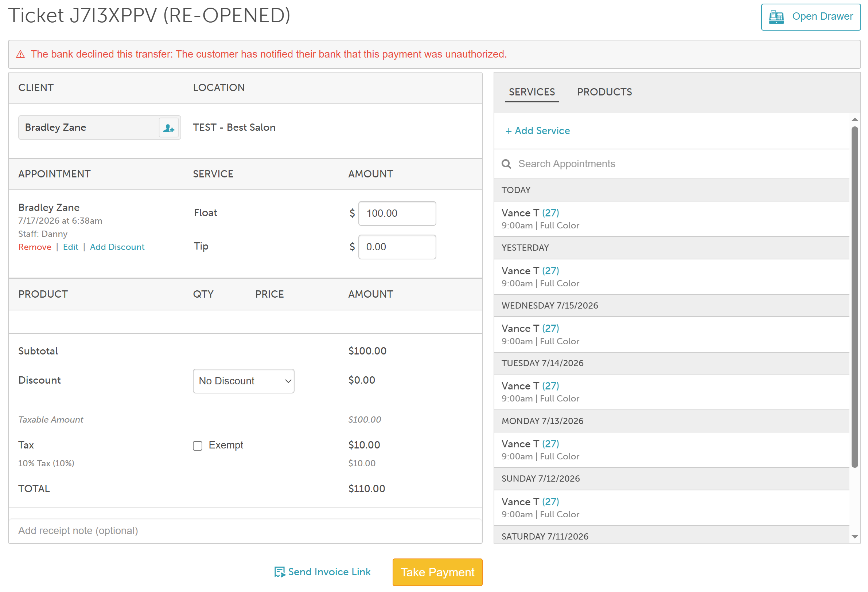Screen dimensions: 868x592
Task: Remove the Bradley Zane appointment
Action: tap(35, 247)
